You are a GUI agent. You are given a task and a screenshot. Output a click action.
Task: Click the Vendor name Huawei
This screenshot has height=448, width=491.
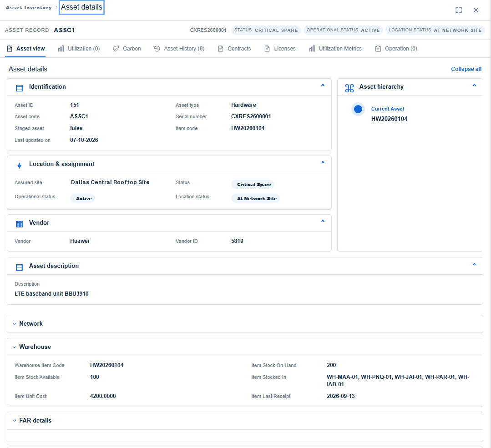click(80, 241)
